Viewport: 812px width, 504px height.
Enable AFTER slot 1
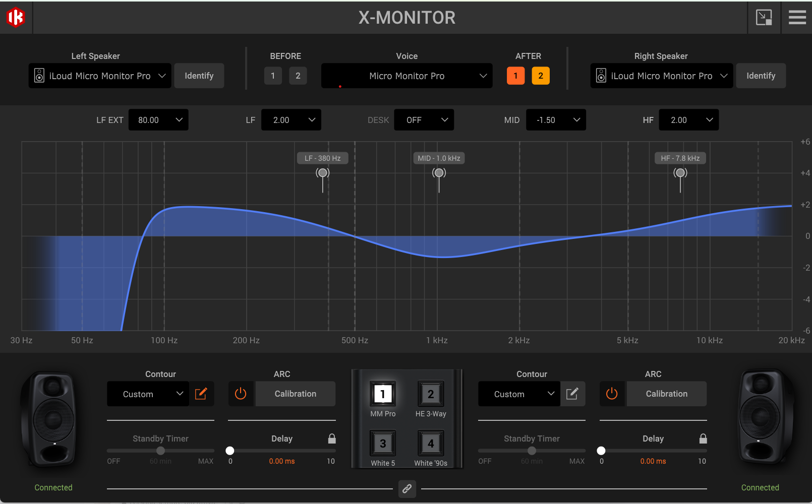tap(515, 76)
